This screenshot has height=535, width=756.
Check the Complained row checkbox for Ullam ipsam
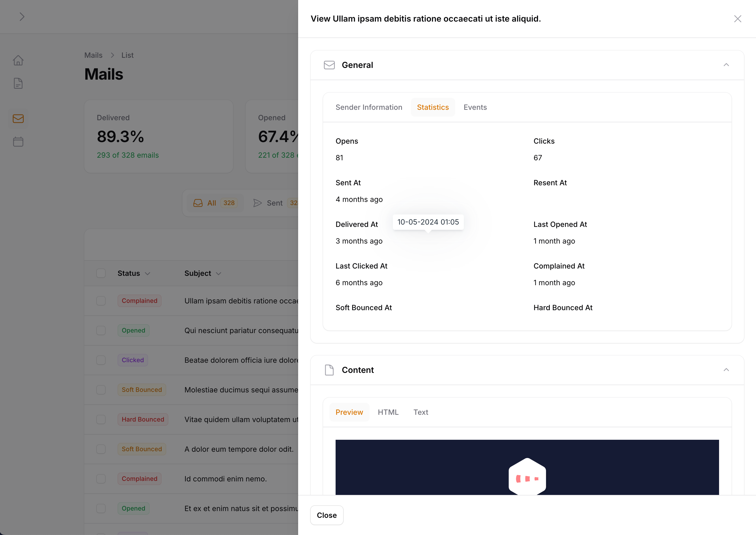pos(101,301)
